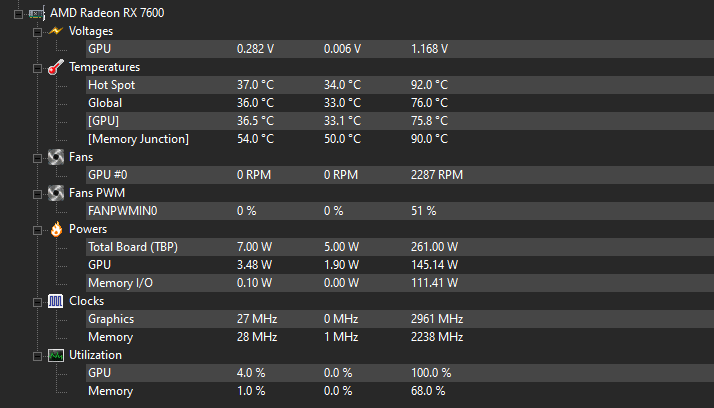
Task: Click the graphics card icon beside AMD Radeon RX 7600
Action: point(36,13)
